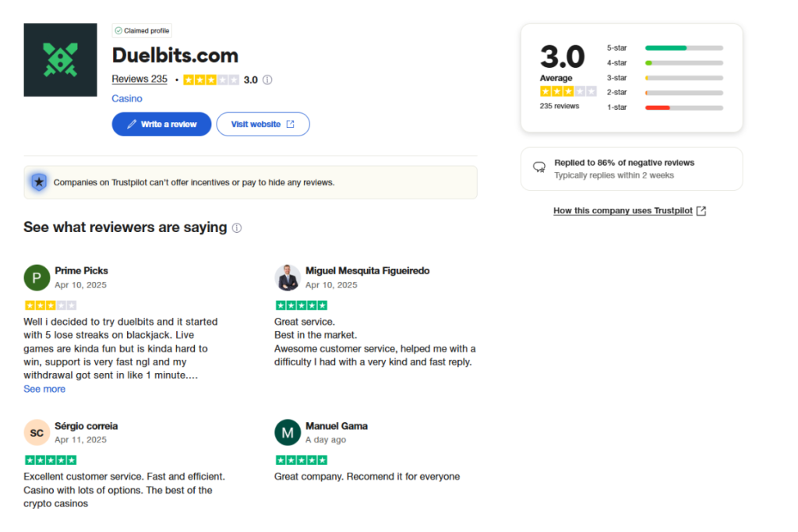Click Miguel Mesquita Figueiredo's profile photo
Image resolution: width=798 pixels, height=532 pixels.
[x=288, y=278]
